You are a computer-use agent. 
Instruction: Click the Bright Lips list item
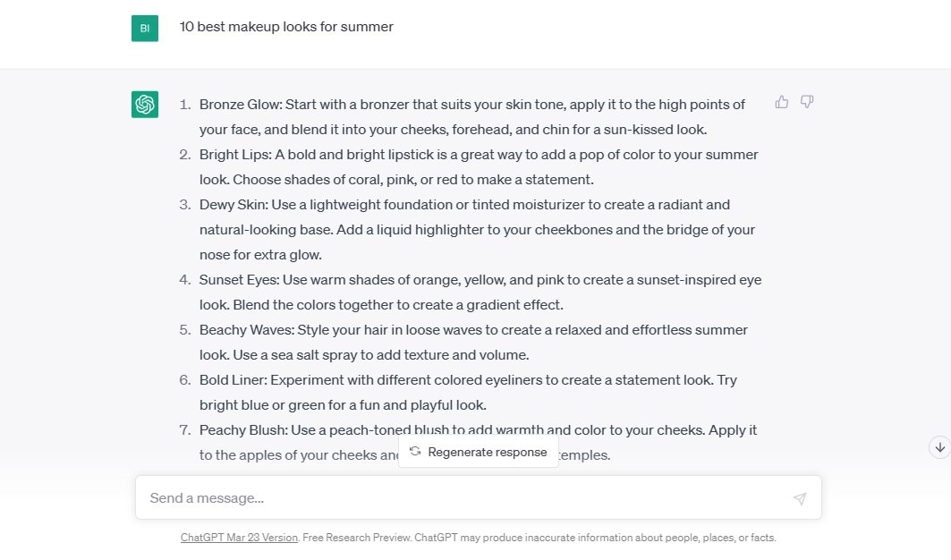click(478, 167)
